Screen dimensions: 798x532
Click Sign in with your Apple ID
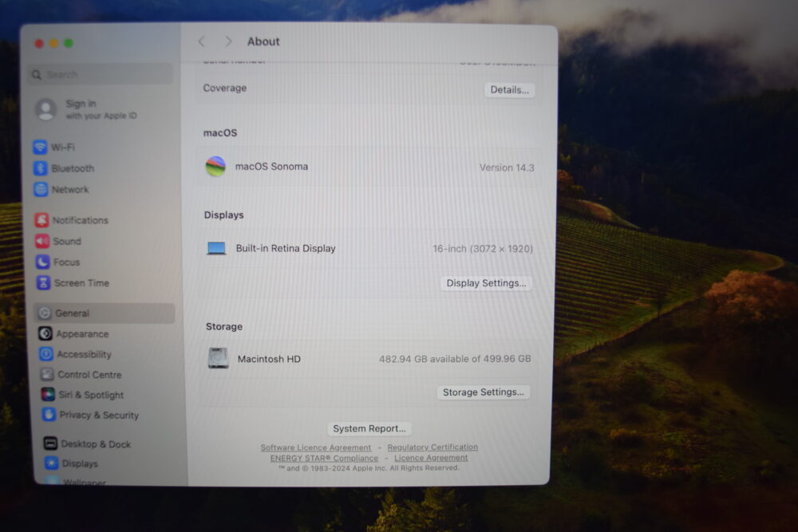[x=101, y=109]
